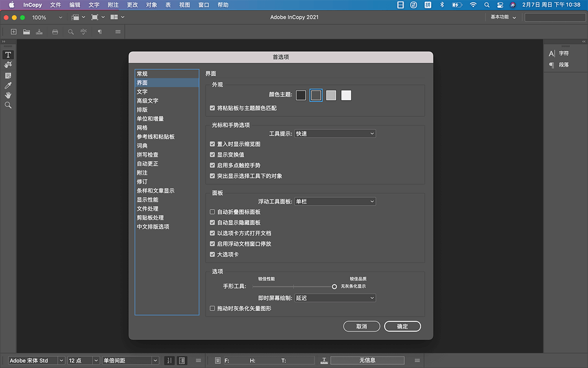588x368 pixels.
Task: Enable 拖动时灰条化矢量图形
Action: 212,309
